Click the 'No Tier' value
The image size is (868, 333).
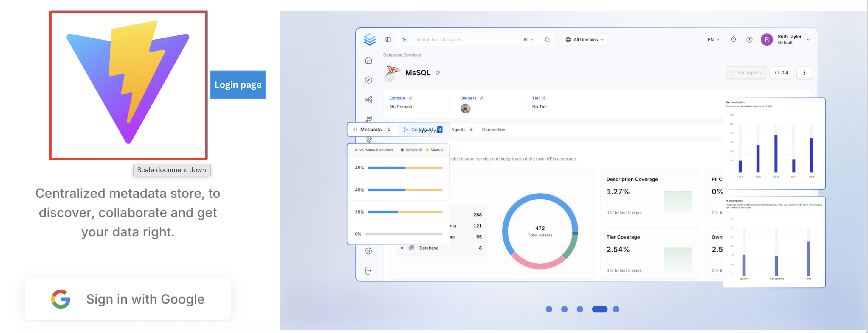(x=540, y=107)
